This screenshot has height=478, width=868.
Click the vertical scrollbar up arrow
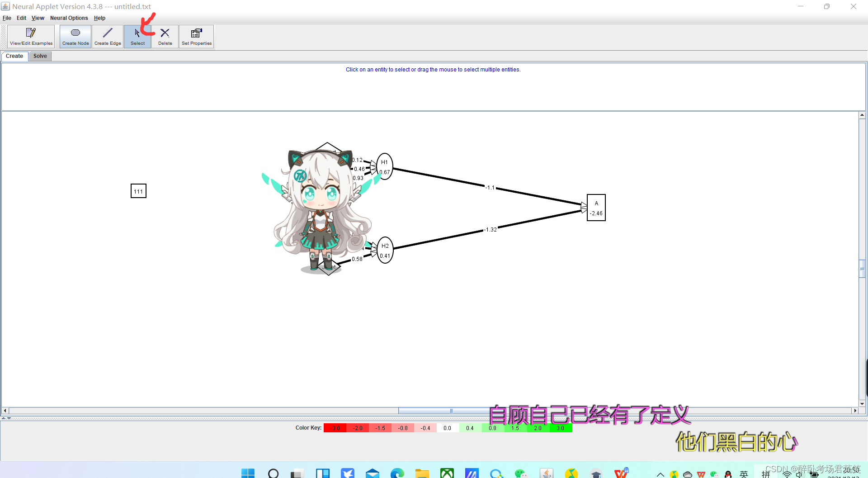862,115
